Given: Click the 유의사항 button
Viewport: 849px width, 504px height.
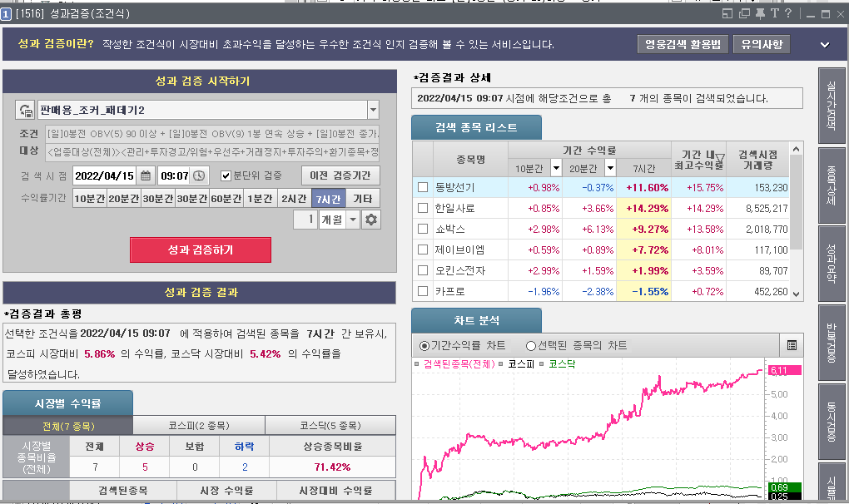Looking at the screenshot, I should coord(762,44).
